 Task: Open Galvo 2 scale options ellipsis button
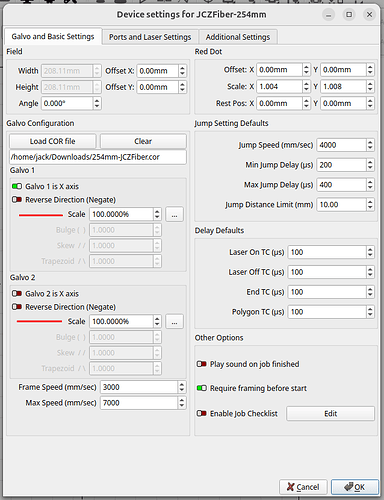coord(174,322)
